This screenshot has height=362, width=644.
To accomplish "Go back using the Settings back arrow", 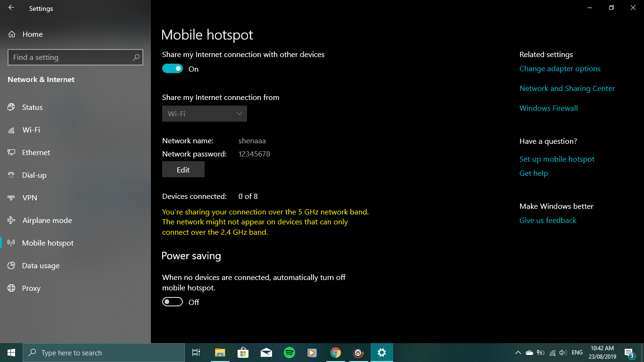I will tap(11, 8).
